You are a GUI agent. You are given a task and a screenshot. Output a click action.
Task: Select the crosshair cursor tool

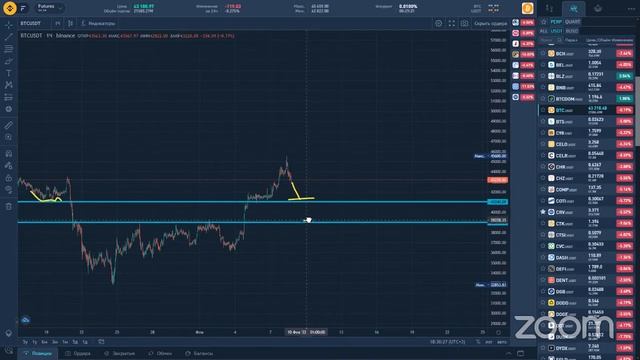click(9, 25)
